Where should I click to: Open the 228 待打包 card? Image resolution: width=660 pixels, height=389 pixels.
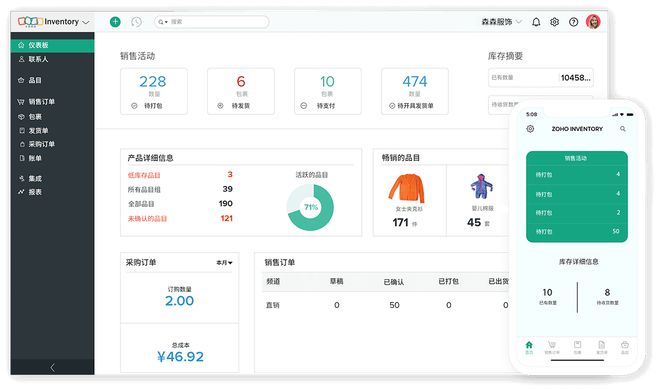[x=154, y=91]
